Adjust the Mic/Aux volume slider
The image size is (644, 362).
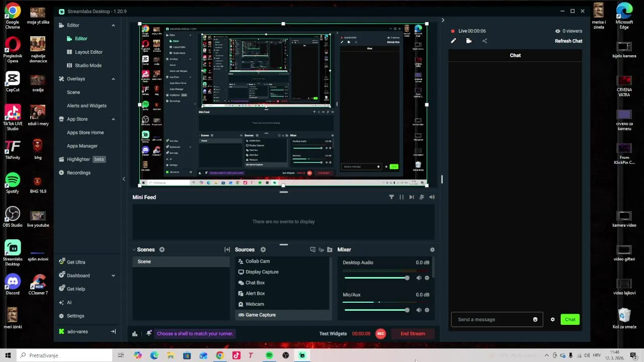(376, 310)
